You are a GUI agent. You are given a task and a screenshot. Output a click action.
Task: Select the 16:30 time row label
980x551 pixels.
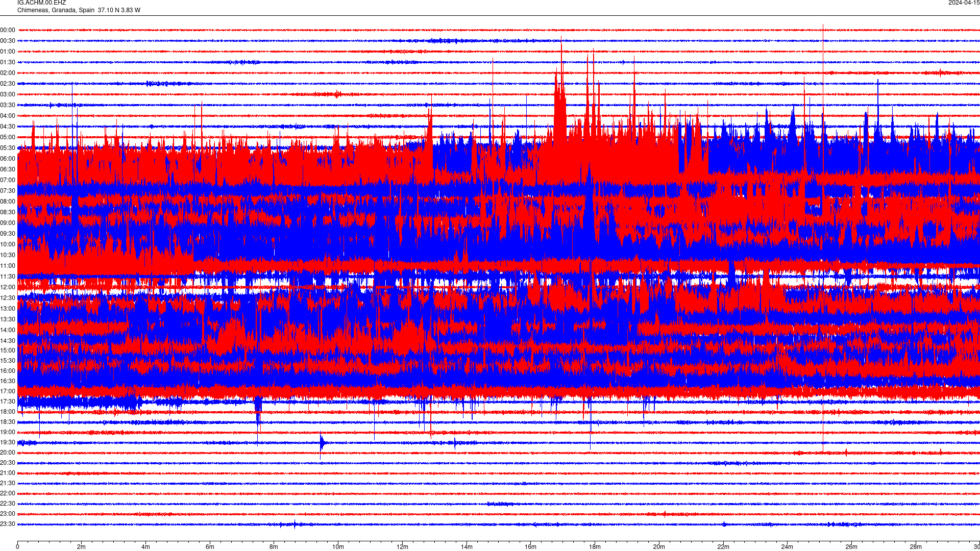pos(8,381)
